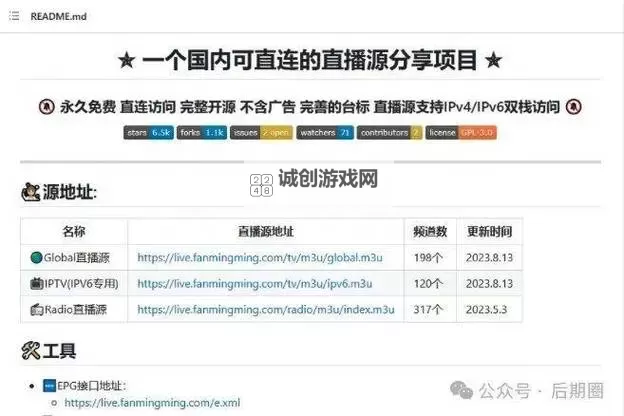This screenshot has height=416, width=624.
Task: Click the TV icon beside IPTV(IPV6专用)
Action: (37, 283)
